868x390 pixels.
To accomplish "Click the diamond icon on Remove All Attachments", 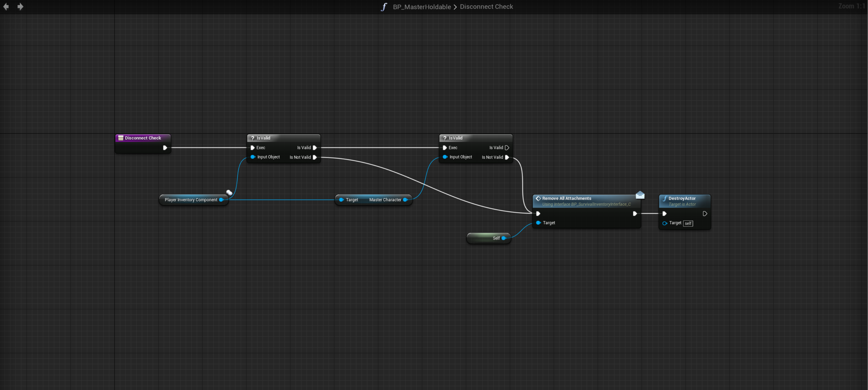I will (x=538, y=198).
